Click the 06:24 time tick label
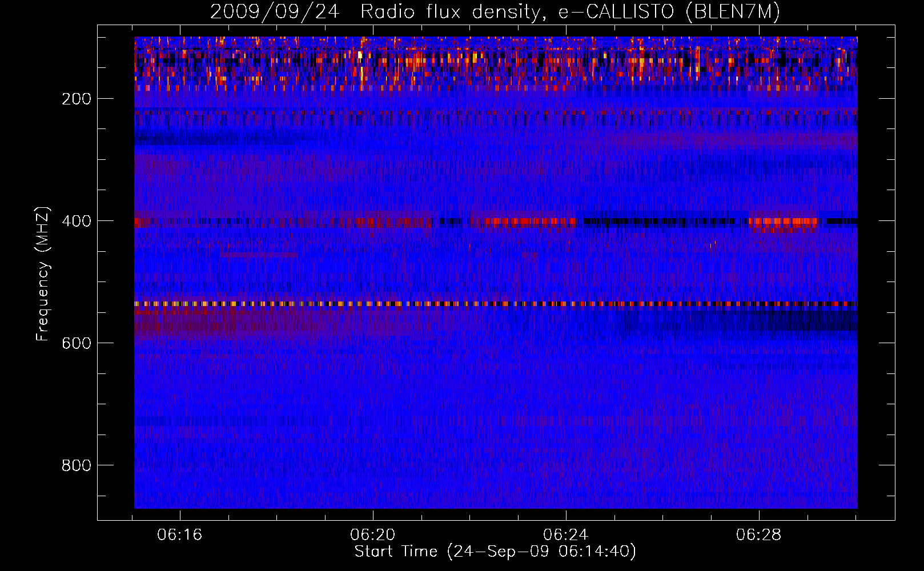 click(x=566, y=535)
